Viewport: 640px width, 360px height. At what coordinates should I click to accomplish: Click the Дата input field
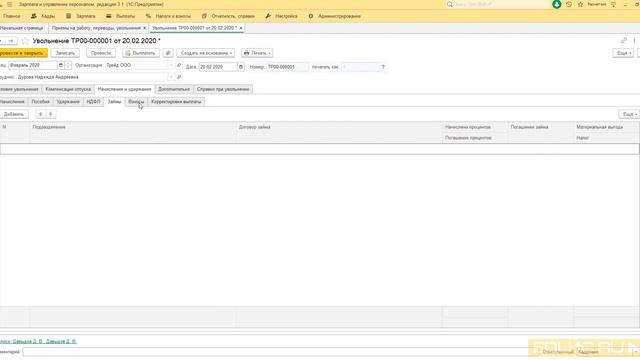click(x=218, y=67)
